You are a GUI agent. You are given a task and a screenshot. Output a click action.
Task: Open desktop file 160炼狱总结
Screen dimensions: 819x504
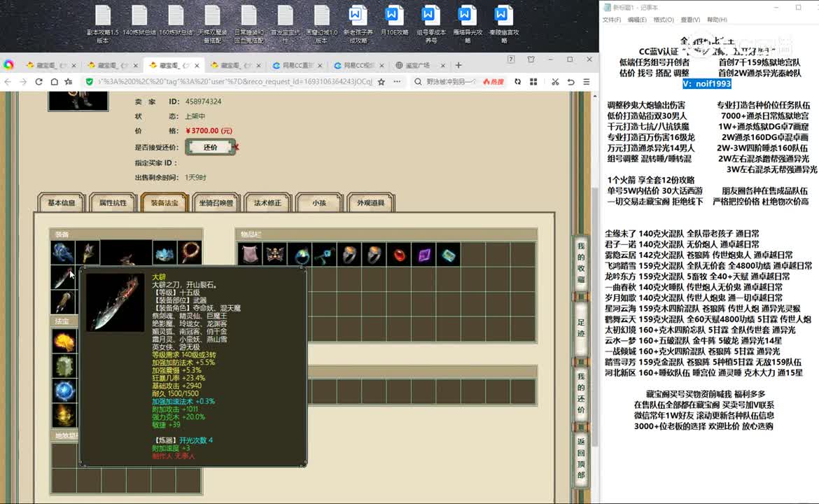coord(176,21)
